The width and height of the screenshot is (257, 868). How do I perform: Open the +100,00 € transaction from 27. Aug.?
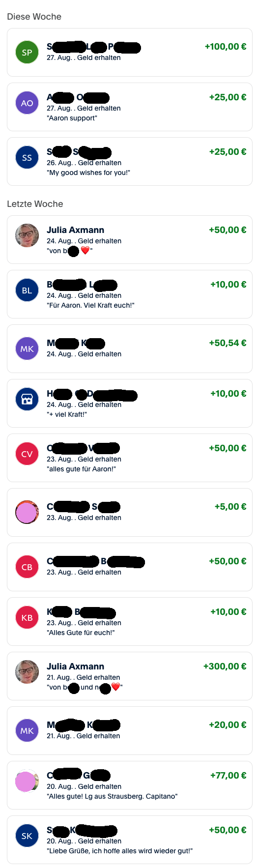click(x=130, y=52)
